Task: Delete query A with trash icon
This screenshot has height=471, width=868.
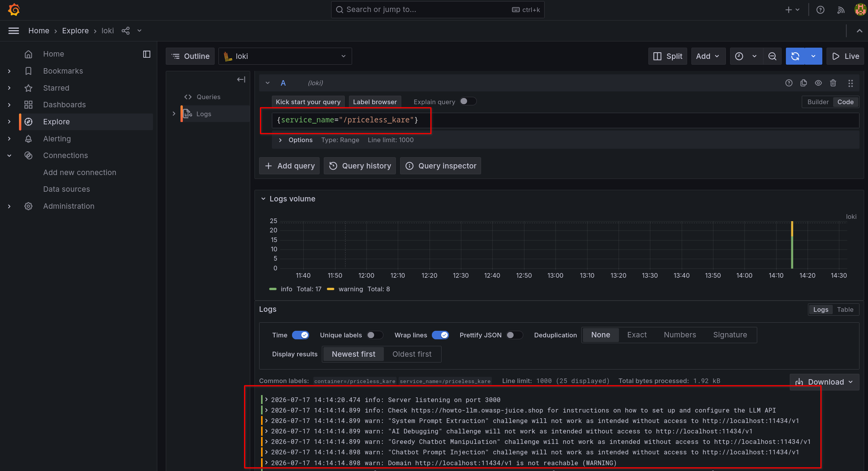Action: (x=833, y=83)
